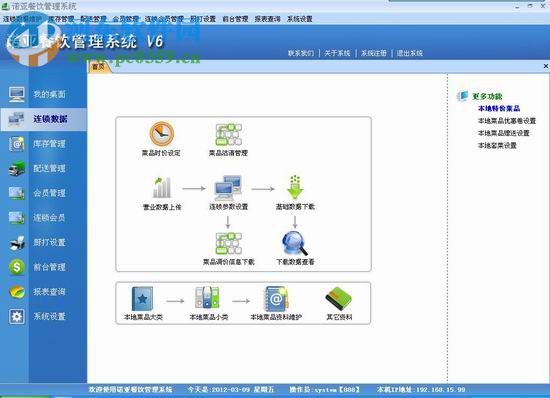The image size is (550, 398).
Task: Open 会员管理 menu in menu bar
Action: [x=126, y=19]
